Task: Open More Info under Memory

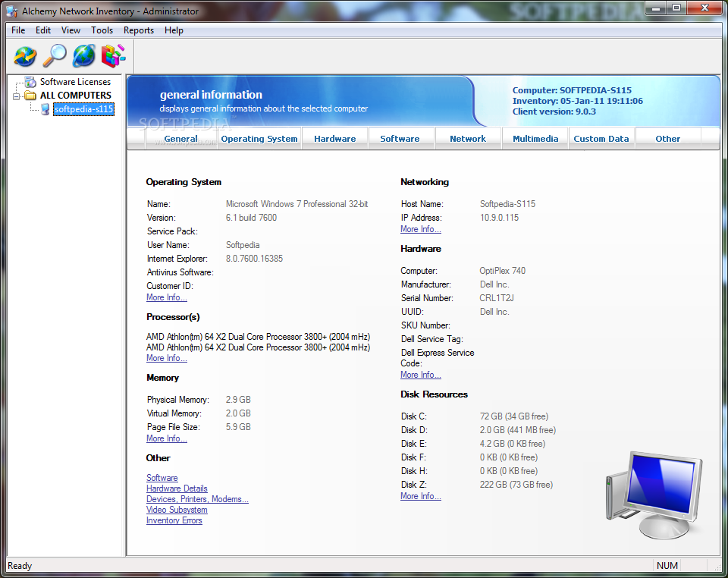Action: pyautogui.click(x=167, y=438)
